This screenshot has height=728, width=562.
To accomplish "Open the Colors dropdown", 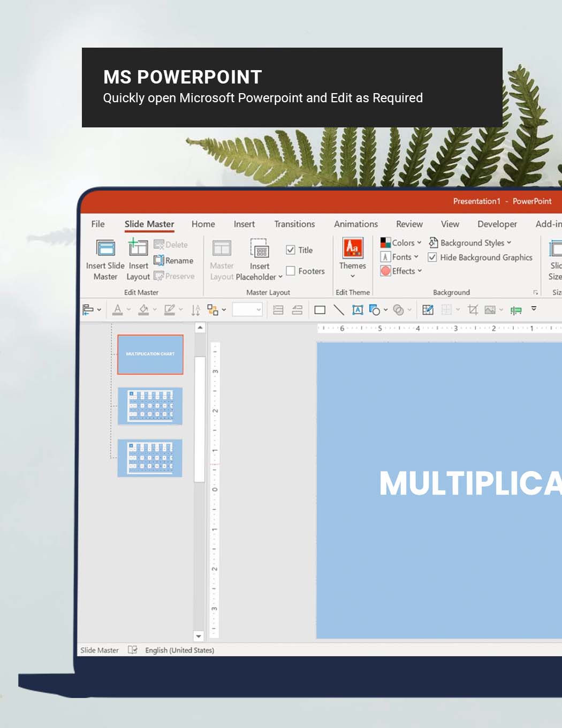I will [x=401, y=242].
